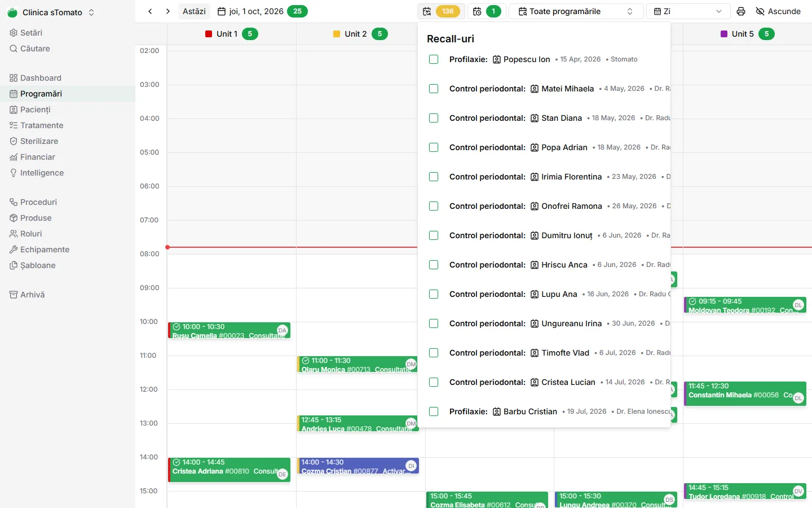
Task: Check the Barbu Cristian Profilaxie recall
Action: [434, 411]
